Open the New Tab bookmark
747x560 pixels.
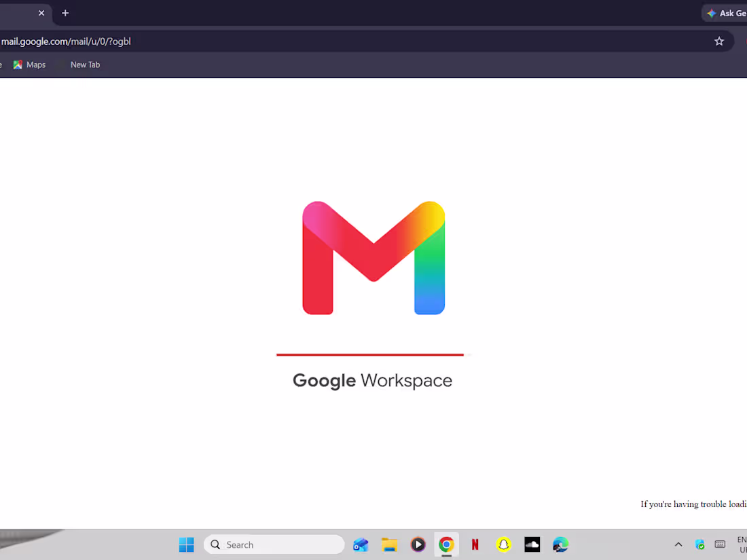click(x=85, y=64)
